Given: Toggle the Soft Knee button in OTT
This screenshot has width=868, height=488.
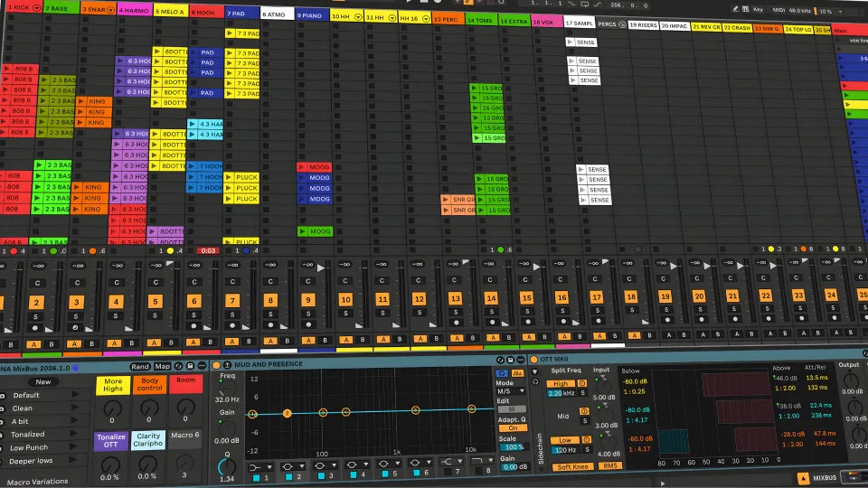Looking at the screenshot, I should (x=572, y=466).
